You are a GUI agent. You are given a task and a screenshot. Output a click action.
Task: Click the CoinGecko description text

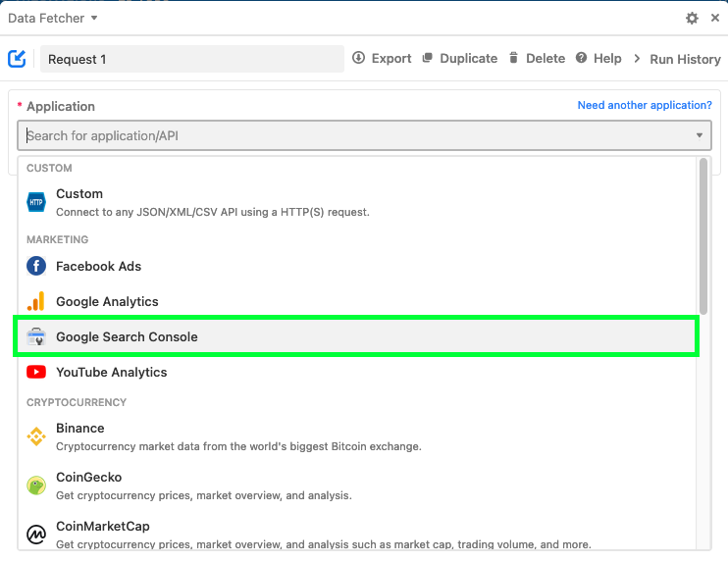coord(204,495)
